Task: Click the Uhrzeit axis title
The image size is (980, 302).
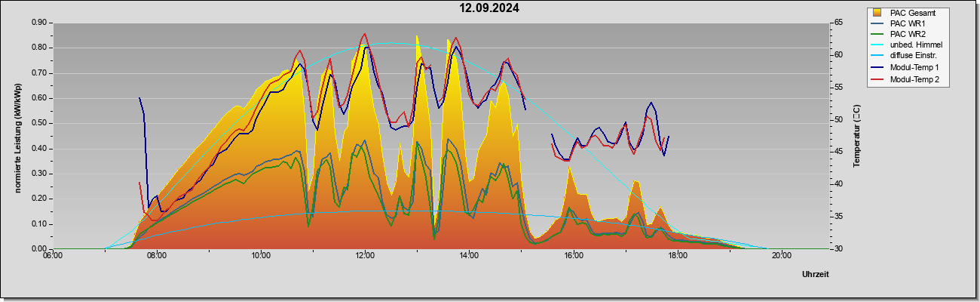Action: tap(816, 275)
